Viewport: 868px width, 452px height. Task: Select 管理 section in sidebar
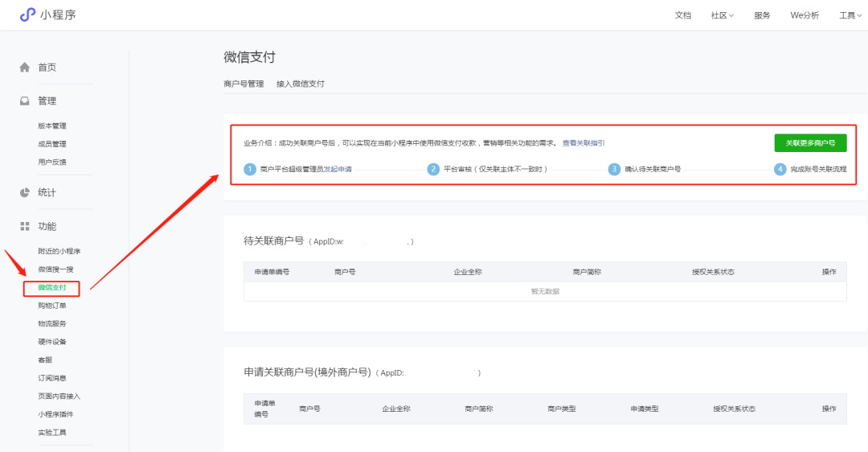click(x=47, y=101)
